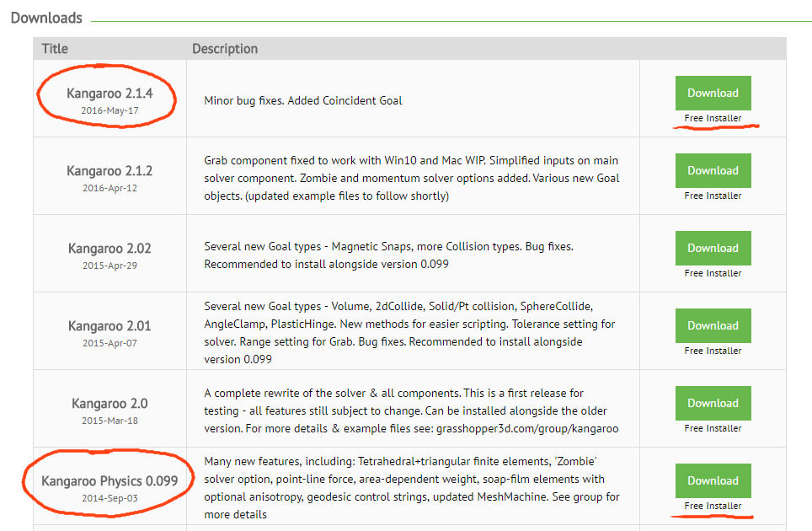The width and height of the screenshot is (812, 531).
Task: Click 'Free Installer' under Kangaroo 2.1.2 download
Action: [713, 196]
